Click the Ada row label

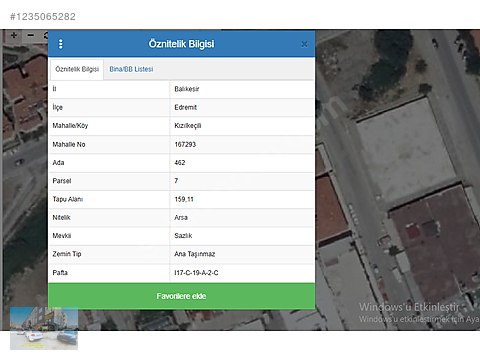tap(58, 163)
